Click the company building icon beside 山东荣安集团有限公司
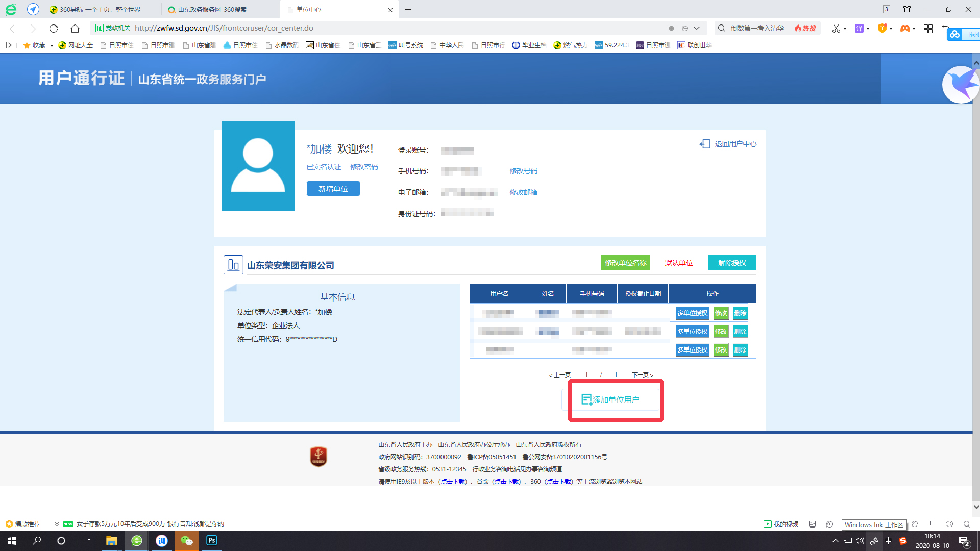 [233, 264]
